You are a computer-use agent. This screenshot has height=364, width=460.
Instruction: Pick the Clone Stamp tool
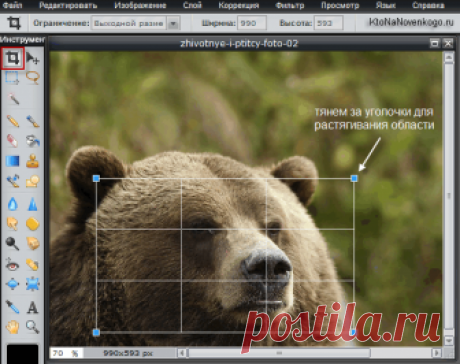[33, 161]
